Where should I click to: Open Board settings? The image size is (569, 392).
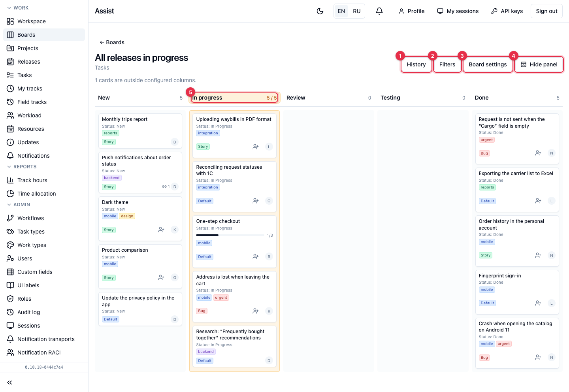(488, 64)
